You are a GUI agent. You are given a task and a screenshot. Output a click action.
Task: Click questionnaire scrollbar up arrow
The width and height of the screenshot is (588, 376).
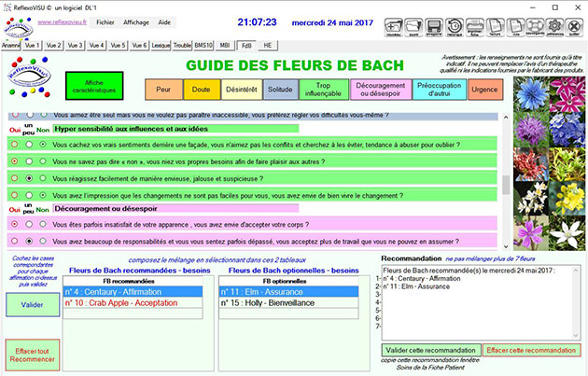[x=506, y=118]
